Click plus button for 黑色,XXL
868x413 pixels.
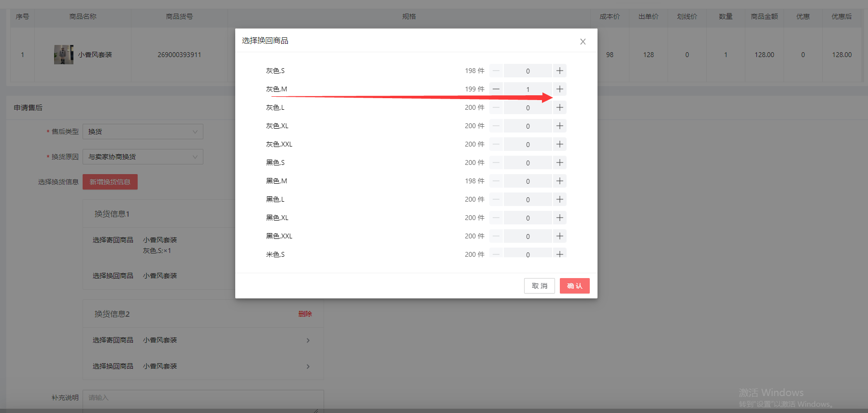click(559, 236)
